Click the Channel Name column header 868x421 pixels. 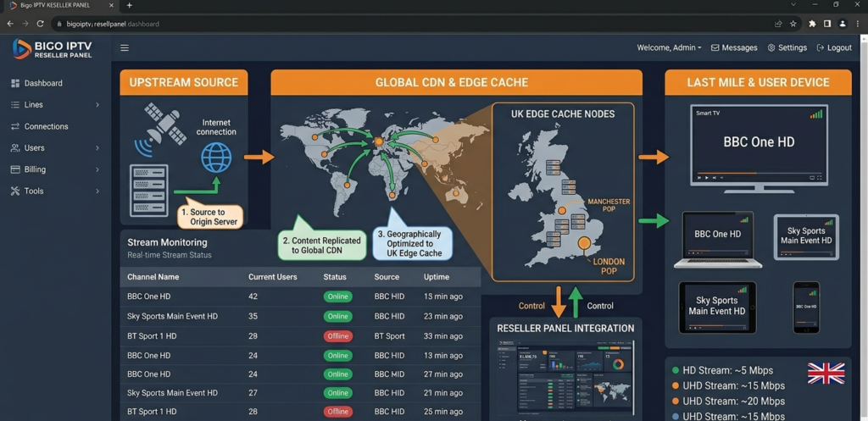point(153,277)
